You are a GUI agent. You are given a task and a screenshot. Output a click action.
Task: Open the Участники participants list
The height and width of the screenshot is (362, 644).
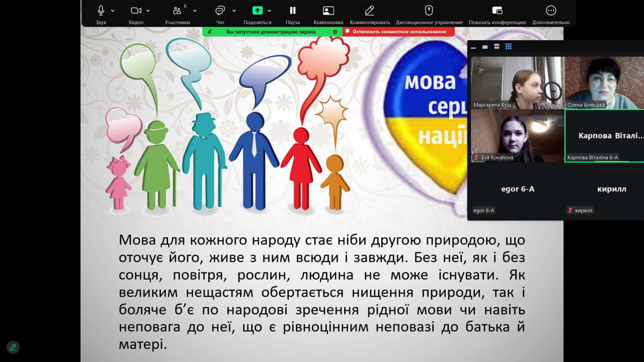coord(177,11)
